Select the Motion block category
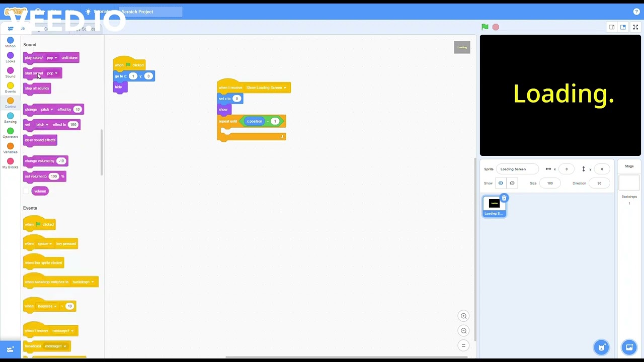This screenshot has height=362, width=644. click(10, 42)
